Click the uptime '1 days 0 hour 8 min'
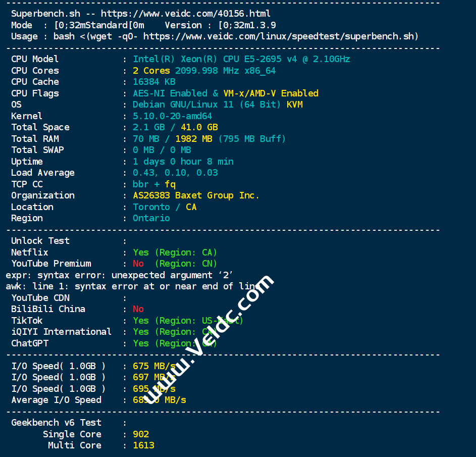 point(183,162)
